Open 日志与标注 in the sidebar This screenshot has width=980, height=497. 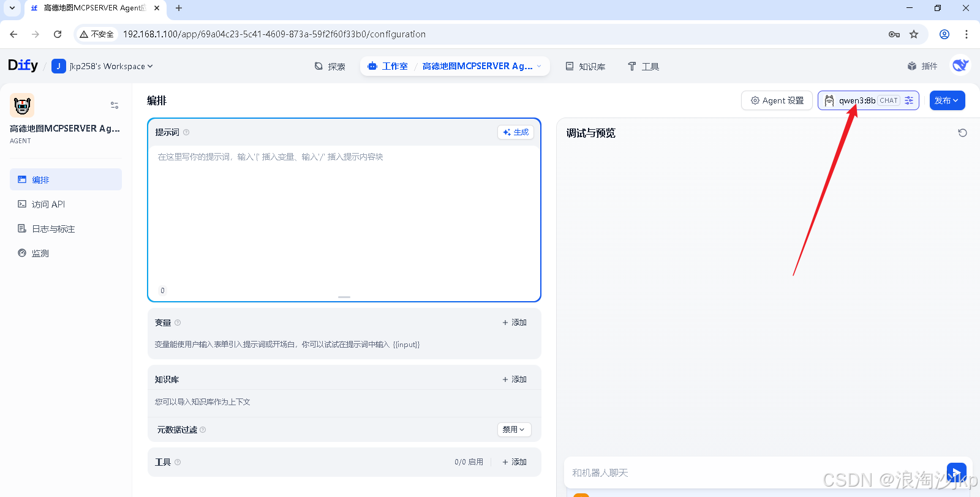(66, 228)
